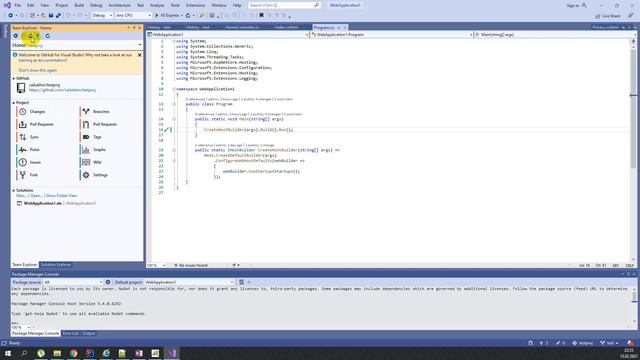The width and height of the screenshot is (640, 360).
Task: Start debugging with IIS Express button
Action: click(x=169, y=16)
